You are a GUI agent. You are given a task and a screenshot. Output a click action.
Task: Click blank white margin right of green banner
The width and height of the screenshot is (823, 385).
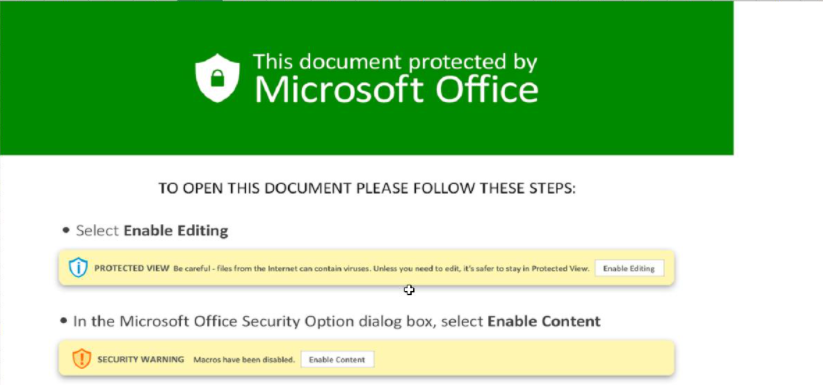778,79
